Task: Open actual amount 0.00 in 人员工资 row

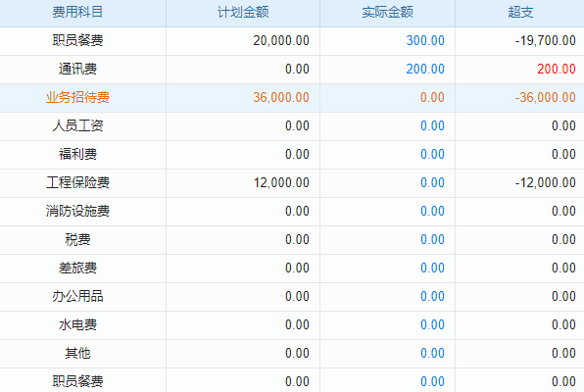Action: point(432,125)
